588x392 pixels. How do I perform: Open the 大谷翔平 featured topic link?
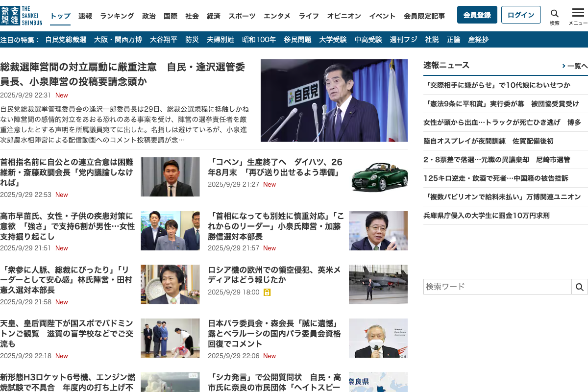tap(164, 40)
